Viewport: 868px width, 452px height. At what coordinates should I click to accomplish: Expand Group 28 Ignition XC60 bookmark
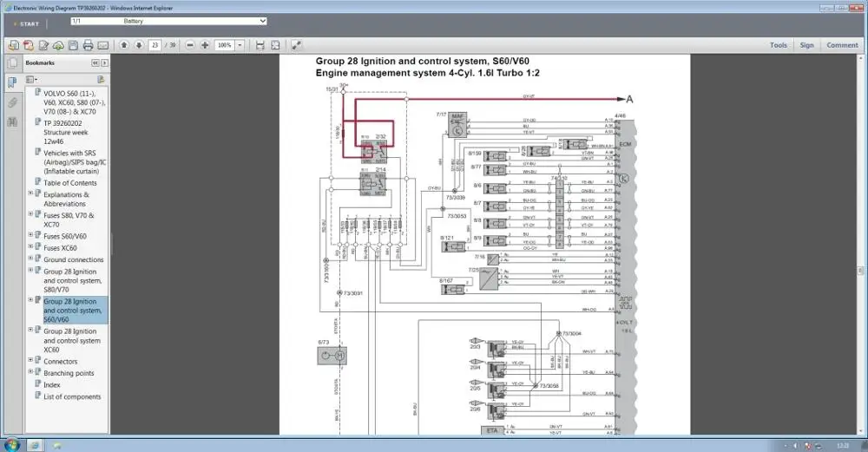(30, 330)
